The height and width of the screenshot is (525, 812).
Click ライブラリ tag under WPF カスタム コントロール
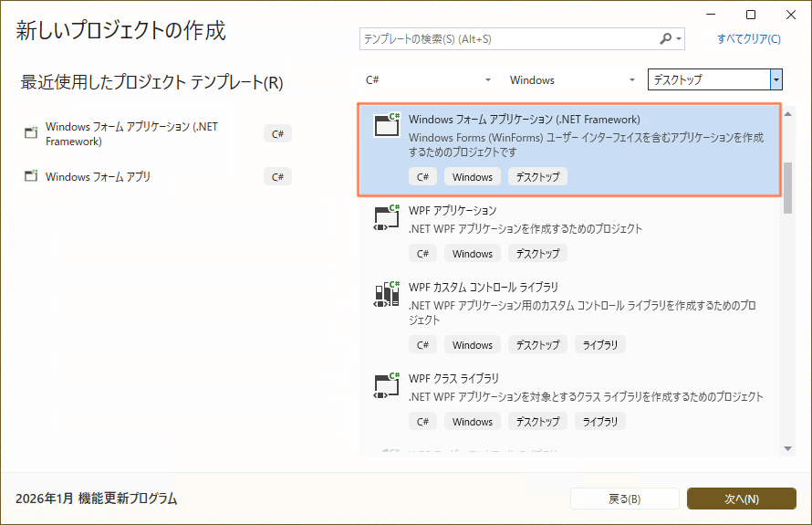coord(599,344)
